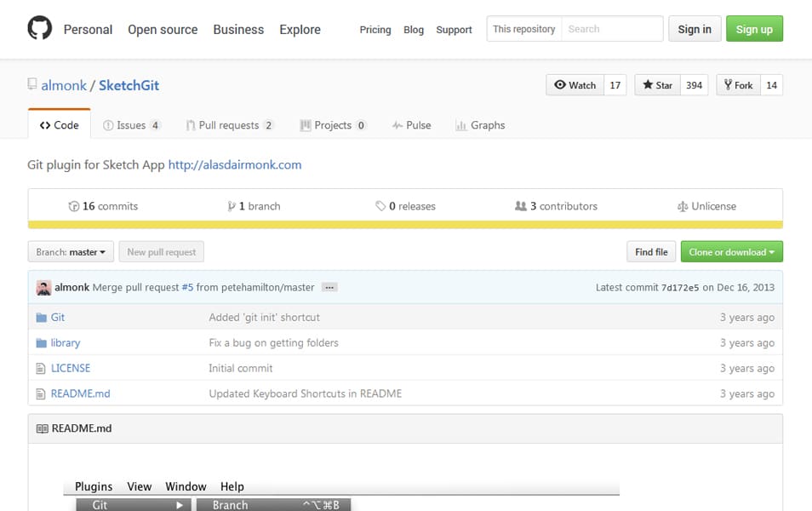
Task: Open the Pull requests tab
Action: pyautogui.click(x=229, y=125)
